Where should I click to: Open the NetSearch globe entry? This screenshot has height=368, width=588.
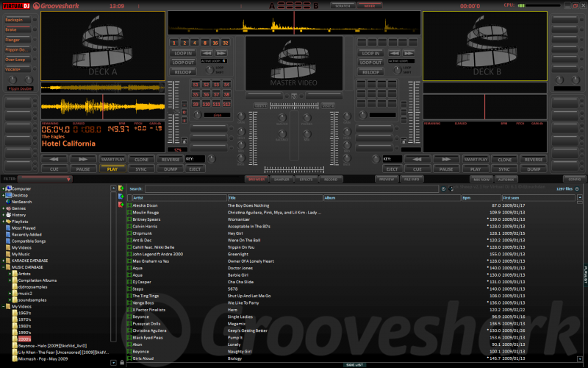point(18,202)
